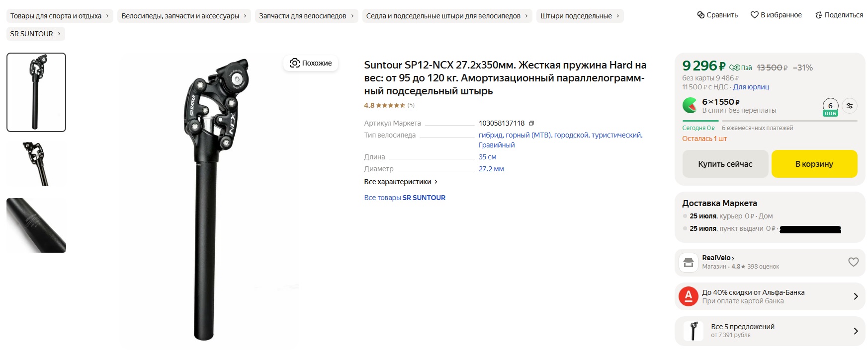
Task: Add RealVelo shop to favorites via heart icon
Action: [x=853, y=262]
